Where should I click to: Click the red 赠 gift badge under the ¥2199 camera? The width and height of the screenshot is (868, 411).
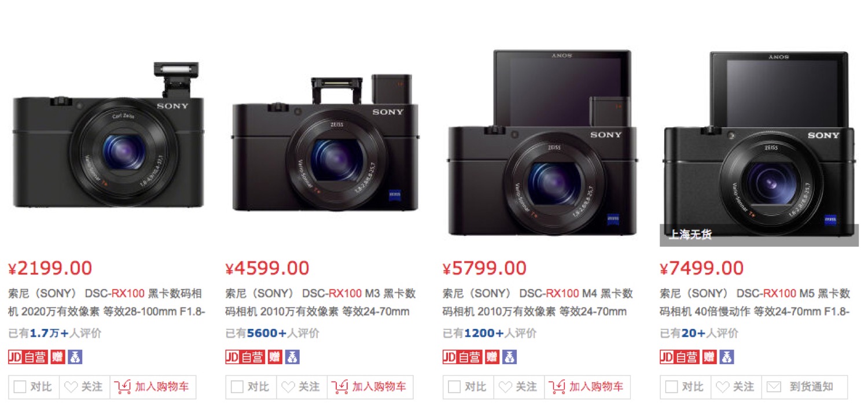(x=57, y=357)
